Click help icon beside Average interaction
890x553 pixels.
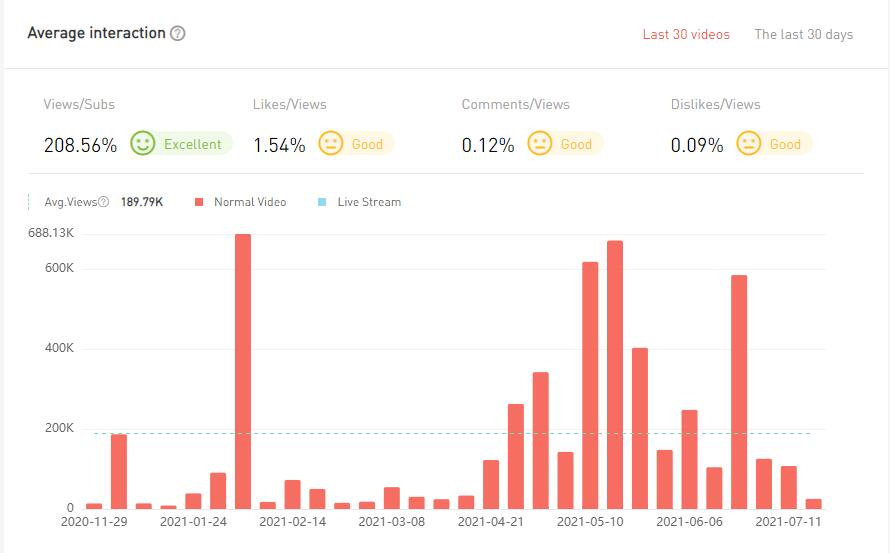click(178, 33)
